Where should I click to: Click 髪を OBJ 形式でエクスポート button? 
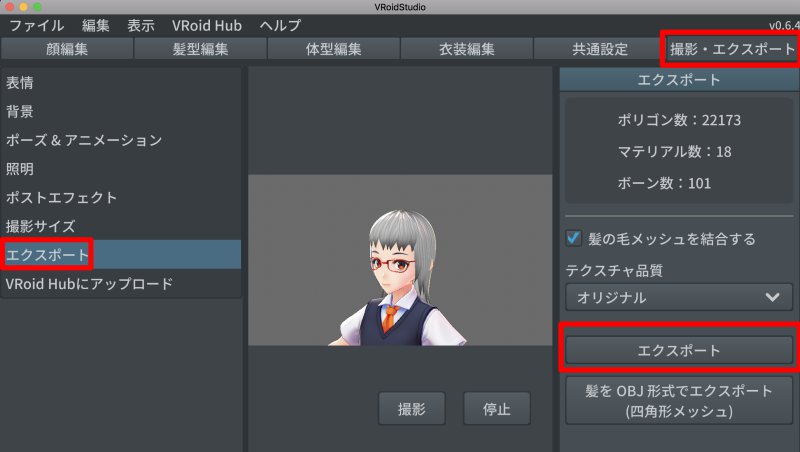679,401
